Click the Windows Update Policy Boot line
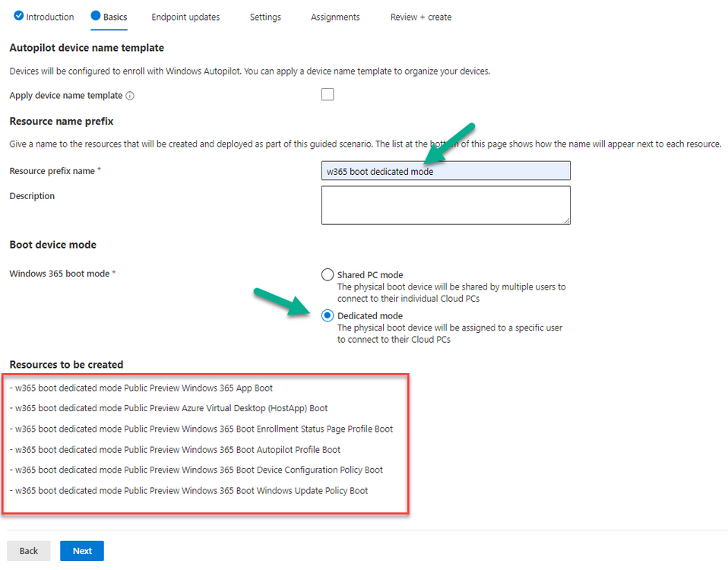This screenshot has width=728, height=570. pos(188,491)
